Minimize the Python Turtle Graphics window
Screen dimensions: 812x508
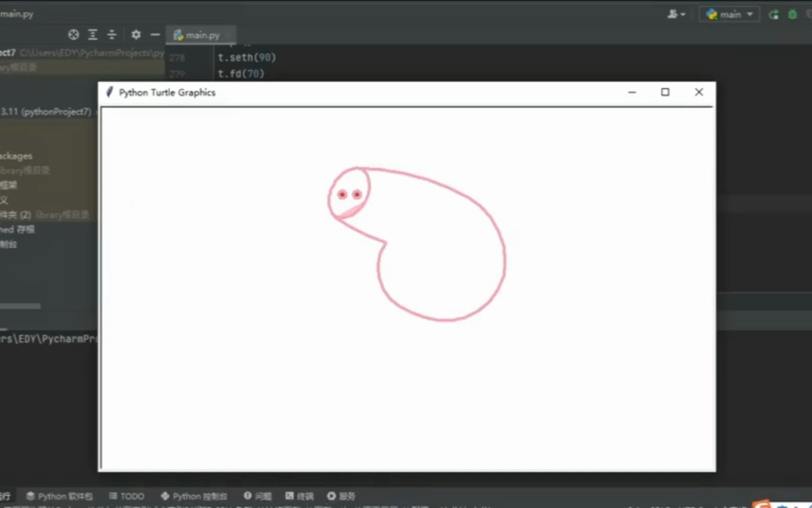632,92
